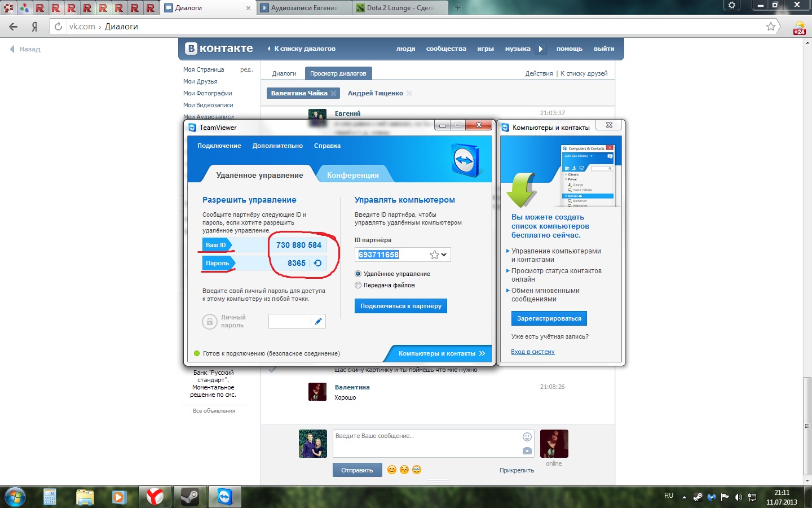812x508 pixels.
Task: Close the Диалоги browser tab
Action: [249, 8]
